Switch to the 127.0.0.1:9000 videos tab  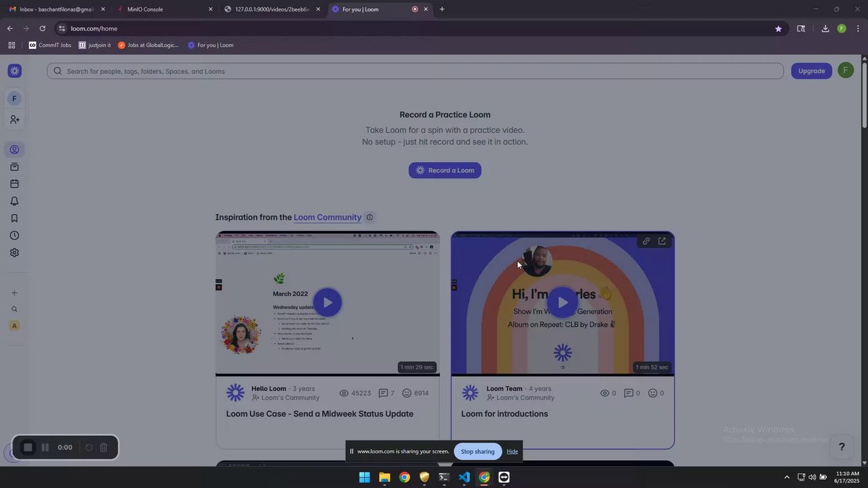tap(271, 9)
